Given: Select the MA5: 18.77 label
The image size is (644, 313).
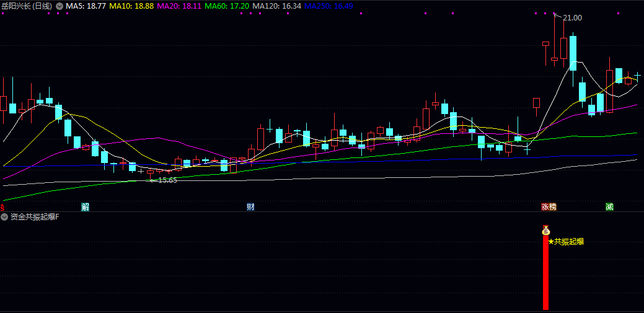Looking at the screenshot, I should tap(86, 6).
